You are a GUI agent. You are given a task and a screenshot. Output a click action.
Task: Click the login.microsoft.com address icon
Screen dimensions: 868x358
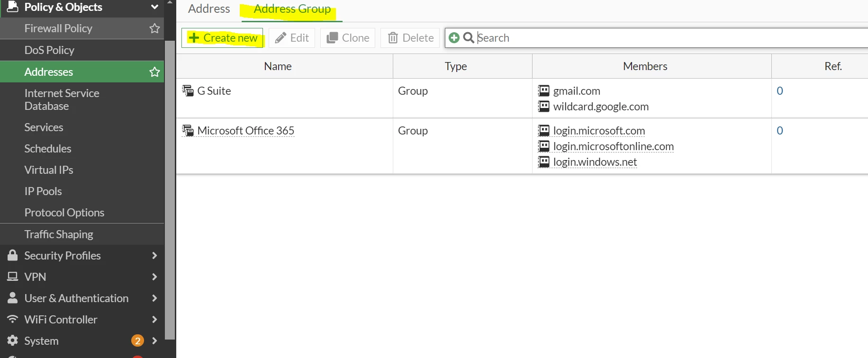[x=544, y=130]
